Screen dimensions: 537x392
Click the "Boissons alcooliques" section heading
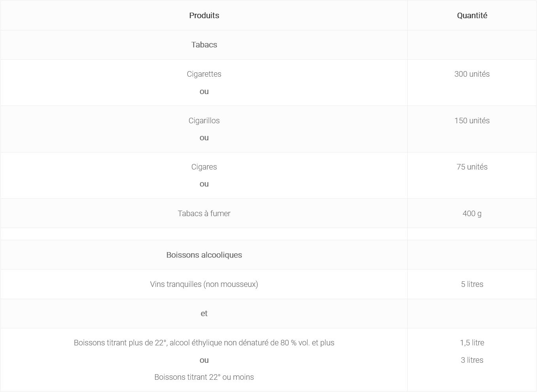(204, 255)
